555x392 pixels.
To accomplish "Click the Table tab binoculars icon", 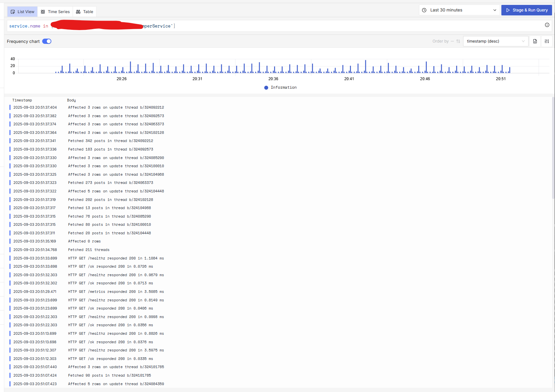I will point(78,12).
